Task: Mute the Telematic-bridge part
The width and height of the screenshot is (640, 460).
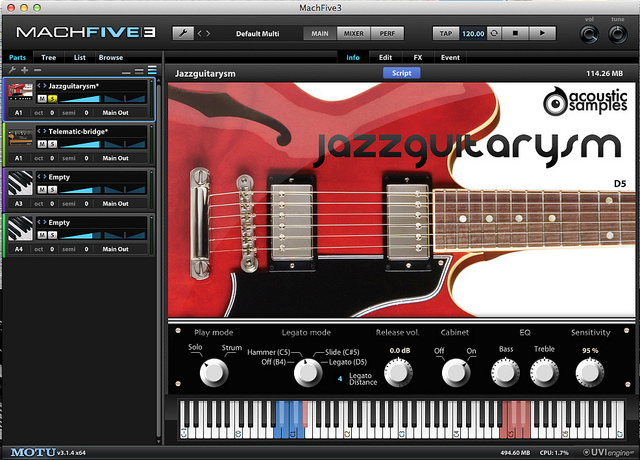Action: (42, 144)
